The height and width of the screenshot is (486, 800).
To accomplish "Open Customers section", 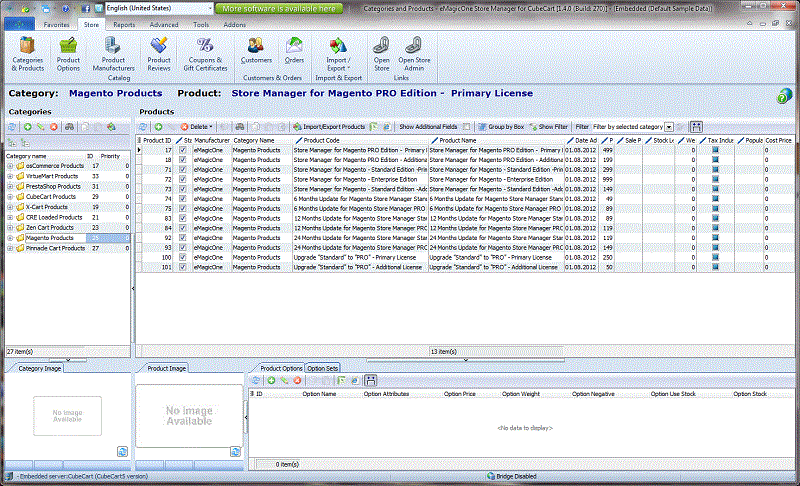I will (x=256, y=50).
